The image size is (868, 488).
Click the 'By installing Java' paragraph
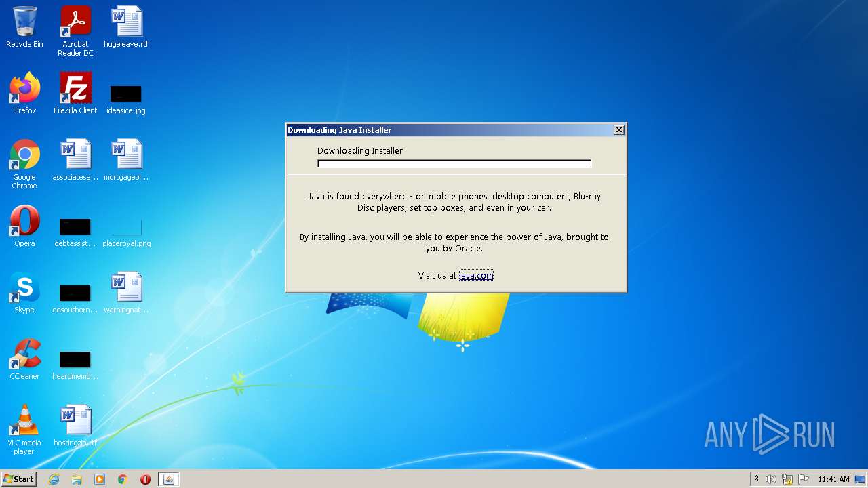(454, 243)
